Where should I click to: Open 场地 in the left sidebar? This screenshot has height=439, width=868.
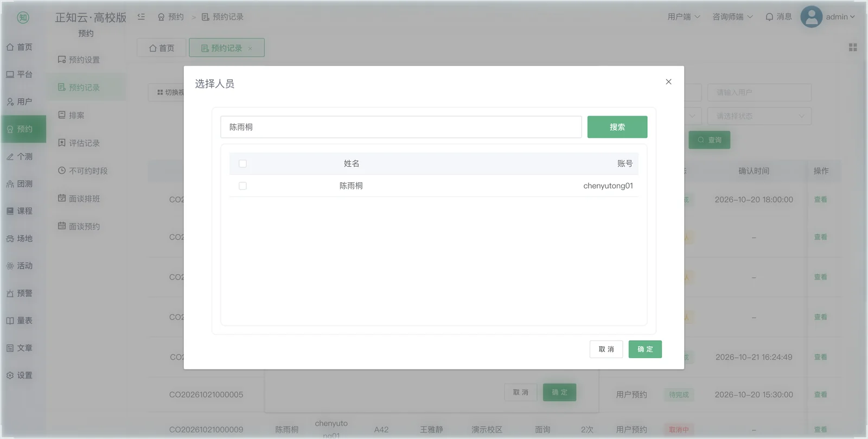tap(20, 239)
